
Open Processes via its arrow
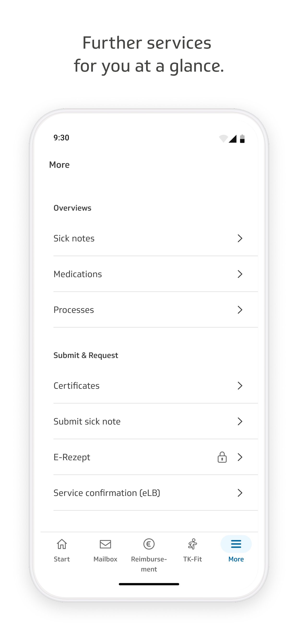coord(240,310)
